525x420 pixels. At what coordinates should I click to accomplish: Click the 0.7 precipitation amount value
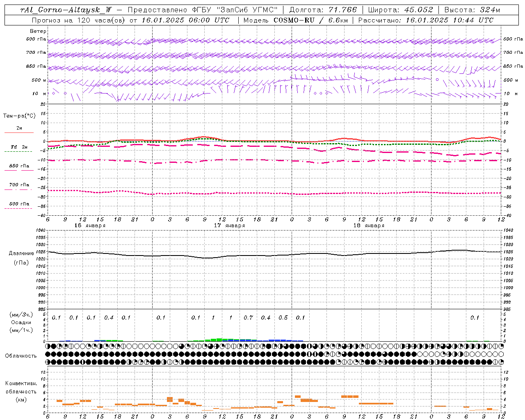pyautogui.click(x=248, y=318)
